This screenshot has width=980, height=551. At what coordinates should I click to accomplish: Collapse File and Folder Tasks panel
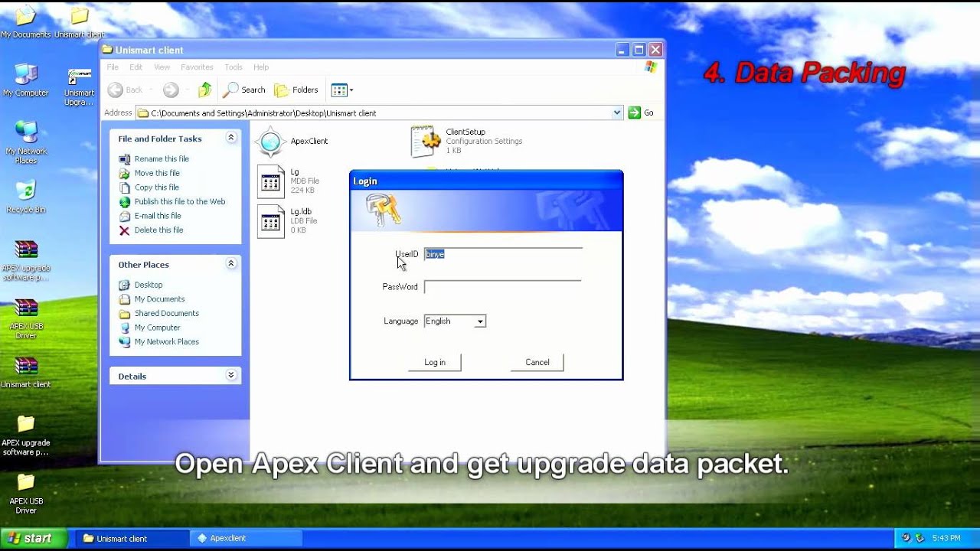pyautogui.click(x=230, y=138)
